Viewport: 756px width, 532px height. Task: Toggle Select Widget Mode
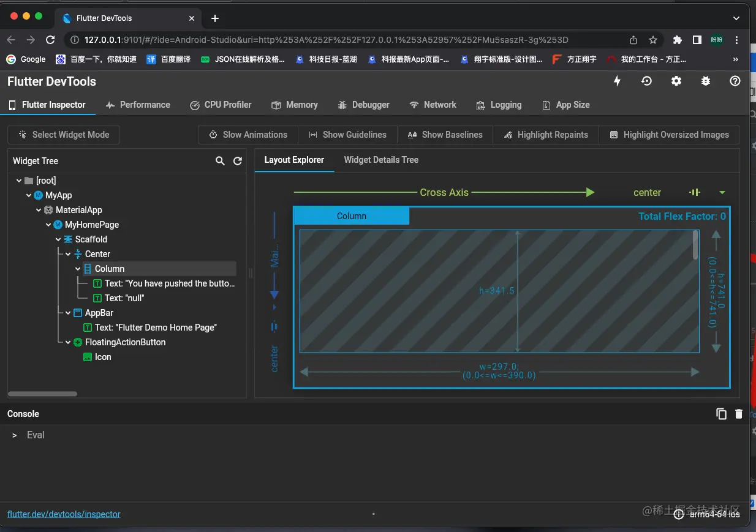click(x=64, y=135)
